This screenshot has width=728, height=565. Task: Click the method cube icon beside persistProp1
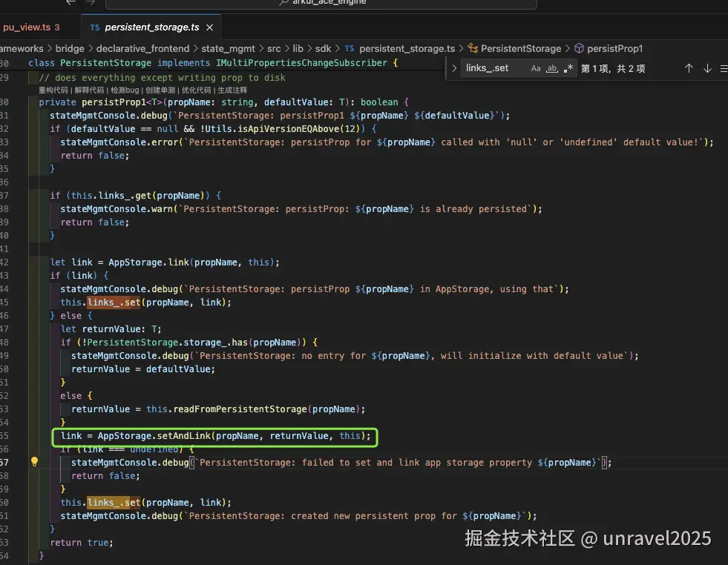[x=579, y=48]
